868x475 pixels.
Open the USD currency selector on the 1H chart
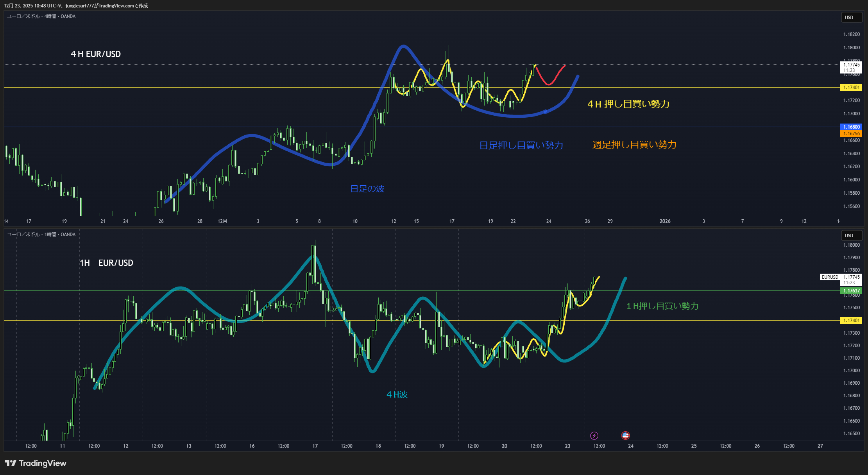click(x=851, y=235)
